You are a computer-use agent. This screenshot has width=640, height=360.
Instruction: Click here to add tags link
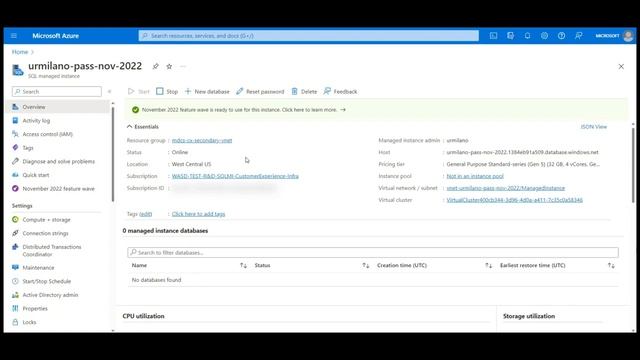198,214
